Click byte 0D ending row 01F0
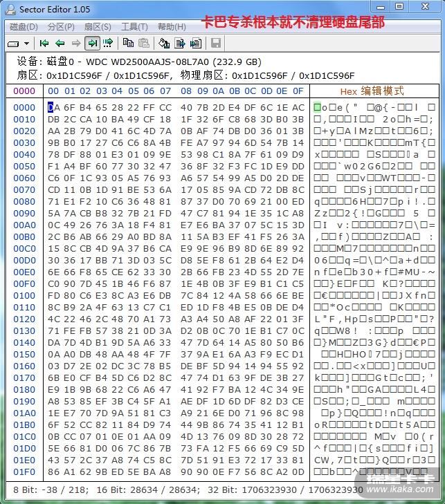This screenshot has width=445, height=504. [298, 472]
